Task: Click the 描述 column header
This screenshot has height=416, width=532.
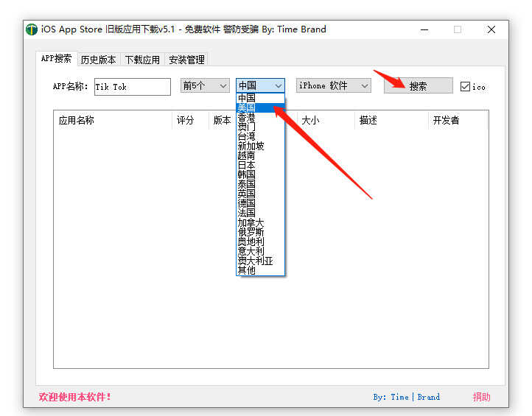Action: point(391,120)
